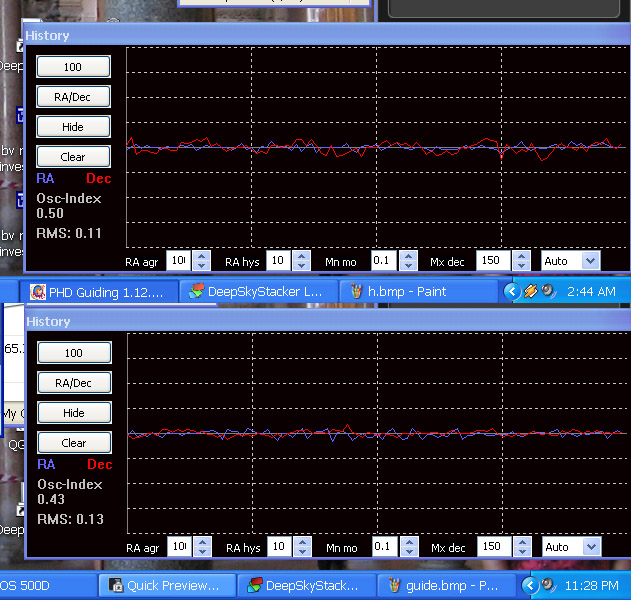Click Clear in RMS 0.11 History window
The height and width of the screenshot is (600, 631).
[x=73, y=157]
